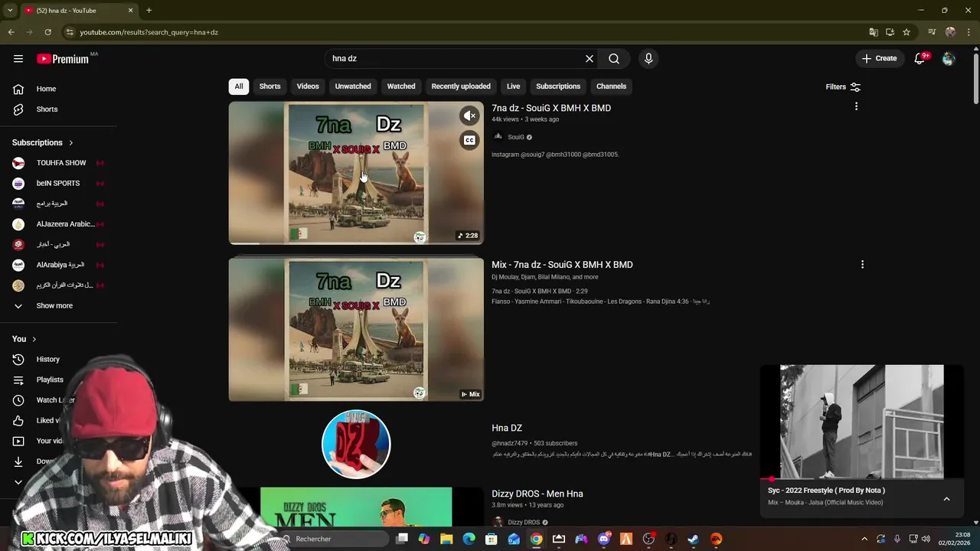Click the install app icon in address bar
The image size is (980, 551).
890,32
